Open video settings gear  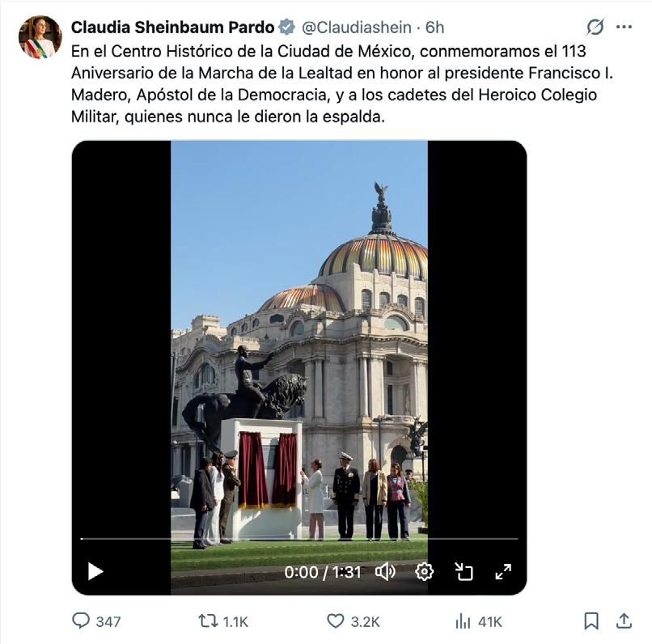pyautogui.click(x=424, y=572)
